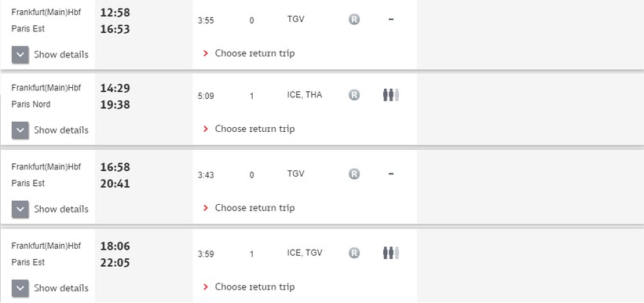Click reservation R icon for 14:29 ICE, THA trip

(354, 95)
